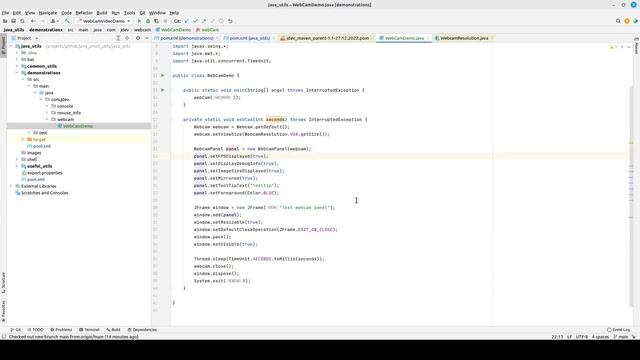This screenshot has height=360, width=640.
Task: Open Favorites side tool window
Action: coord(3,311)
